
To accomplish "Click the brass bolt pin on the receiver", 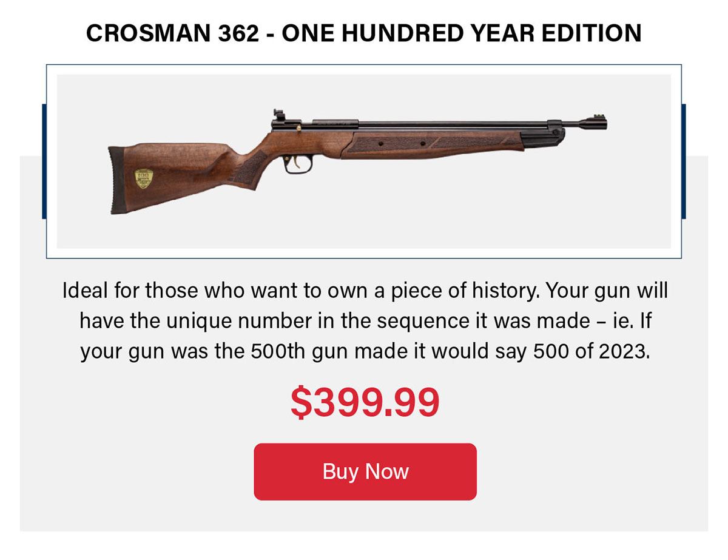I will 299,127.
